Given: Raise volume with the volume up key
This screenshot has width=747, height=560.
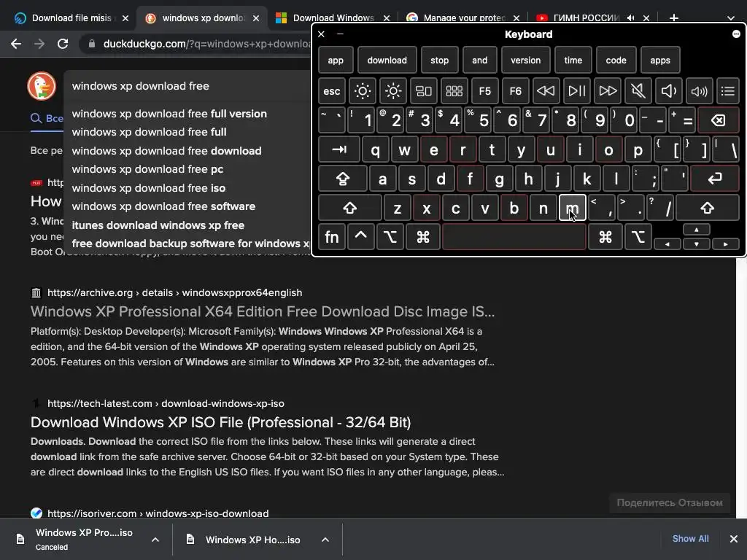Looking at the screenshot, I should pos(699,90).
